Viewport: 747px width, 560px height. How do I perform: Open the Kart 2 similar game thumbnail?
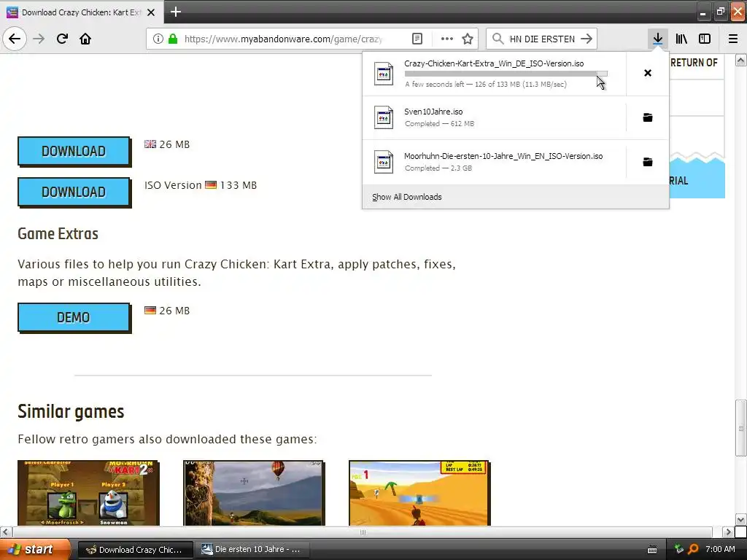point(88,494)
